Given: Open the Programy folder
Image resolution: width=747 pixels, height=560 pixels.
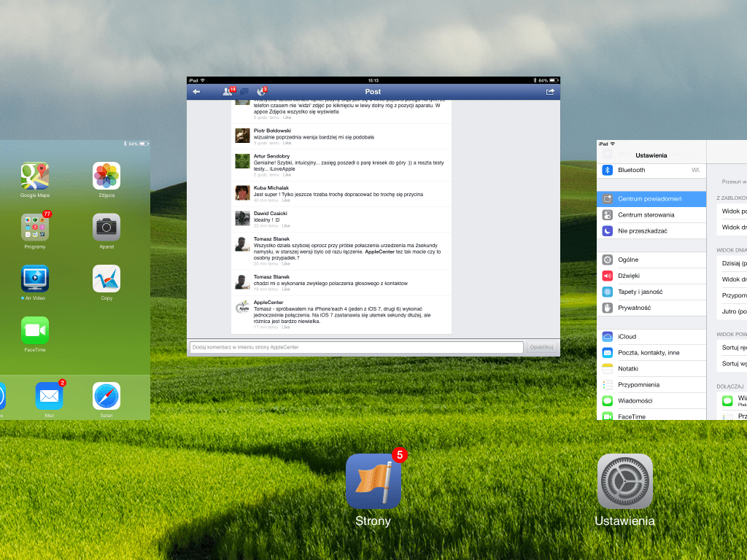Looking at the screenshot, I should pyautogui.click(x=34, y=227).
